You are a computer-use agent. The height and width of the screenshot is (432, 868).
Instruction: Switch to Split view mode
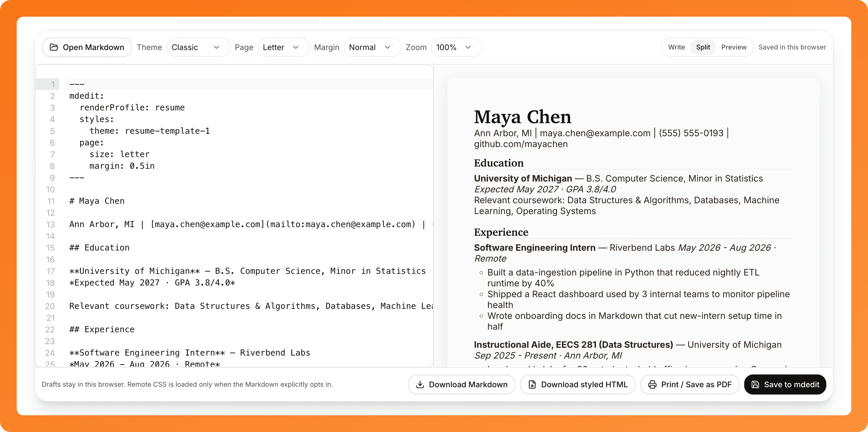click(x=703, y=47)
